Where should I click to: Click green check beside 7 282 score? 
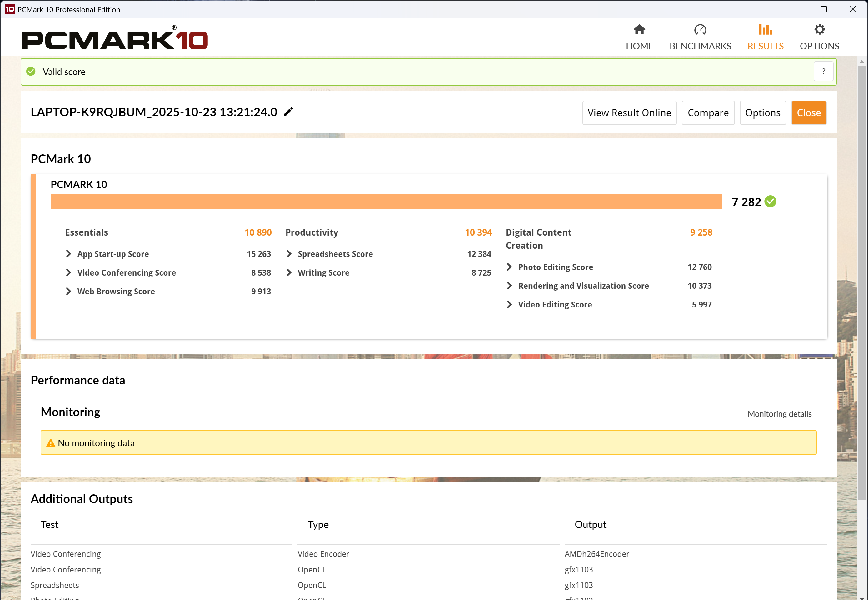point(770,202)
